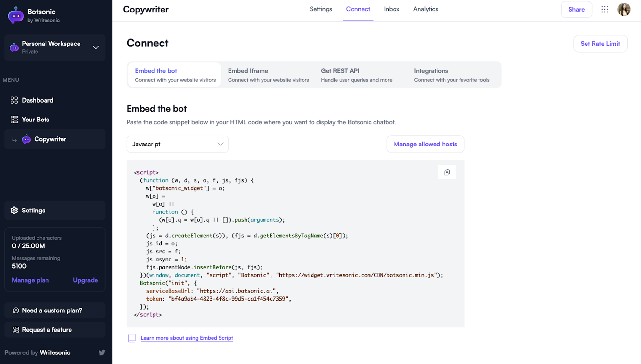
Task: Open the Analytics tab
Action: pyautogui.click(x=426, y=9)
